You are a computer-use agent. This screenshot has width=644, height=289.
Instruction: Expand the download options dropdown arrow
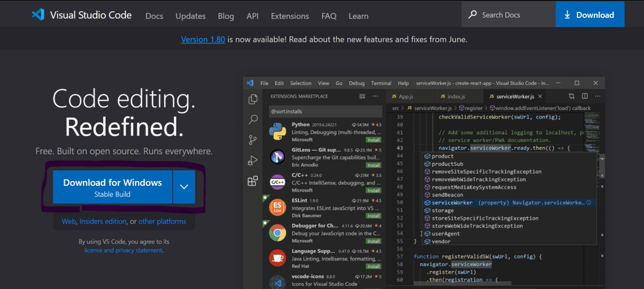(x=184, y=187)
